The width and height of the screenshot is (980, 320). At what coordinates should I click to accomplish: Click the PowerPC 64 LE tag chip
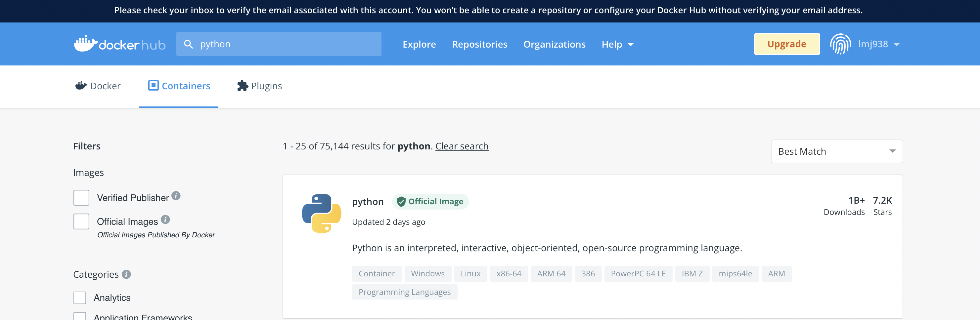click(638, 273)
